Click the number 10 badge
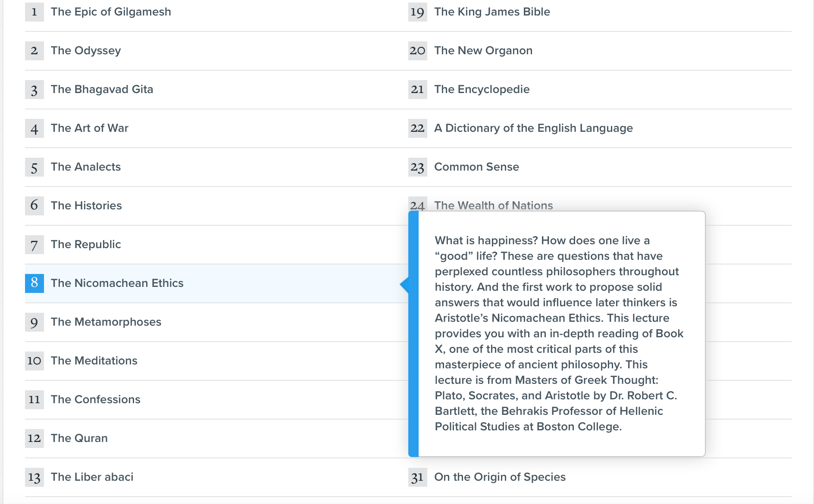This screenshot has height=504, width=814. [34, 361]
